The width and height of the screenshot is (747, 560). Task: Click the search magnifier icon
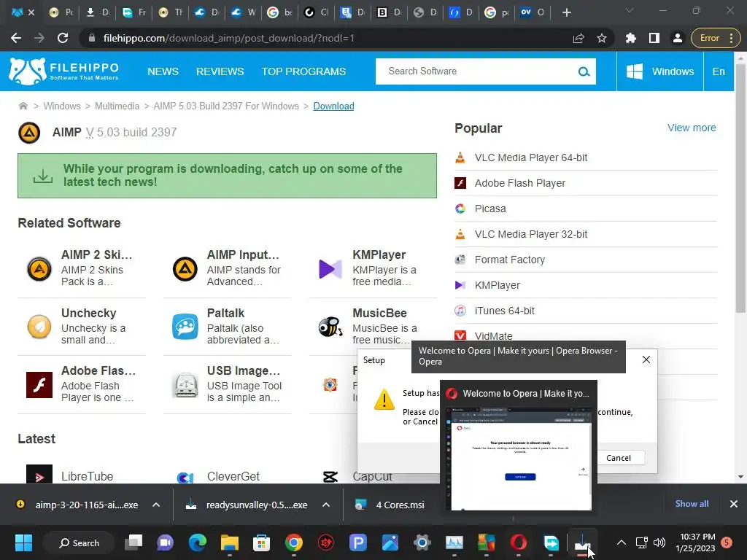[x=584, y=71]
